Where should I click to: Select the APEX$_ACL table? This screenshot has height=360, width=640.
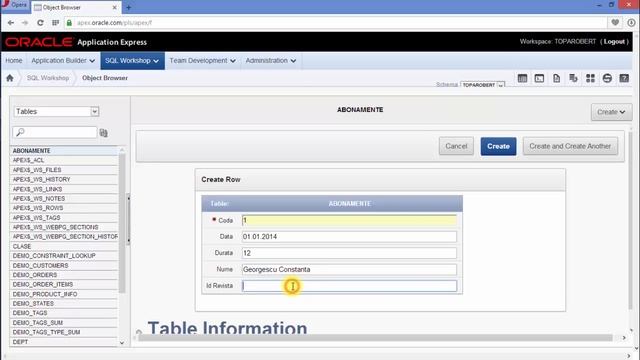pyautogui.click(x=64, y=160)
